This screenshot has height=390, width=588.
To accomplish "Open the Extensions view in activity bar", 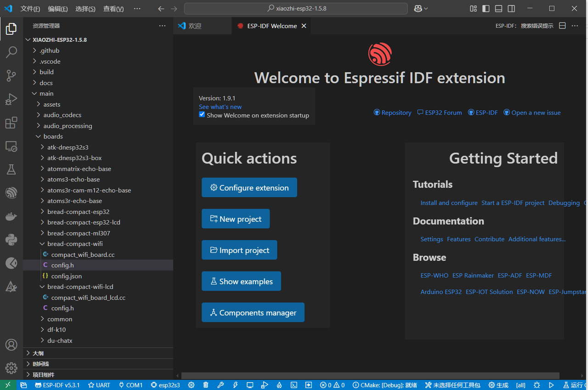I will (x=11, y=123).
